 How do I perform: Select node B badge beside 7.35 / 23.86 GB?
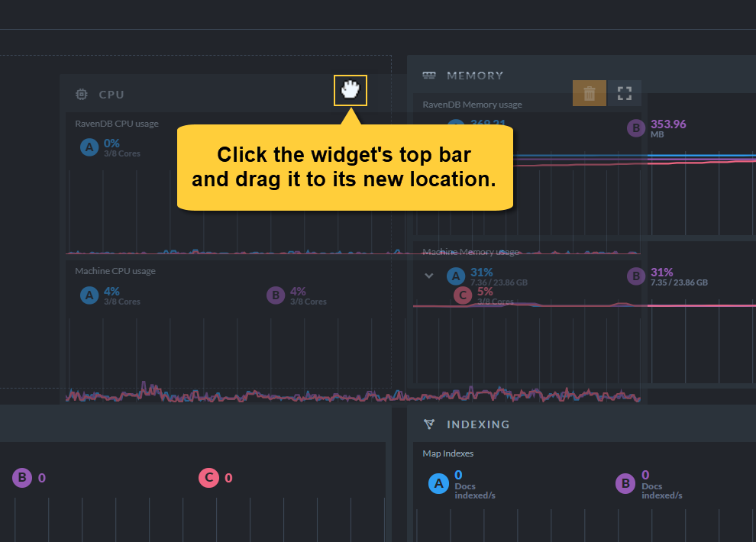(x=636, y=276)
